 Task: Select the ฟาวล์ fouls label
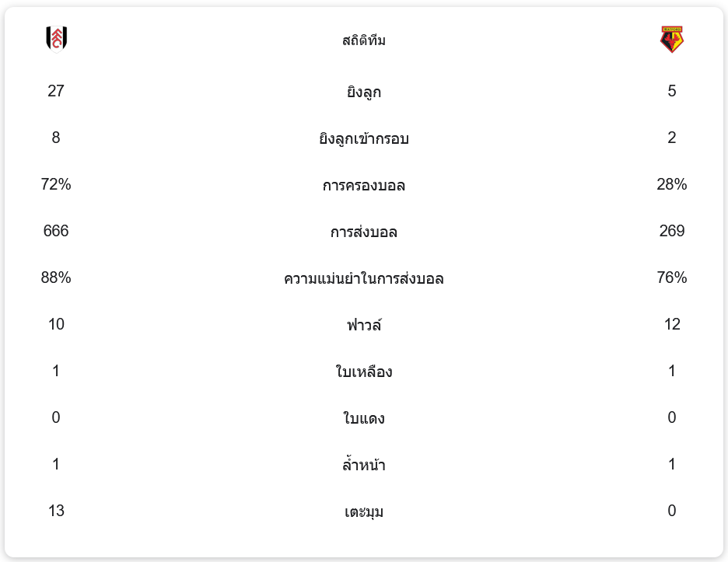[364, 326]
